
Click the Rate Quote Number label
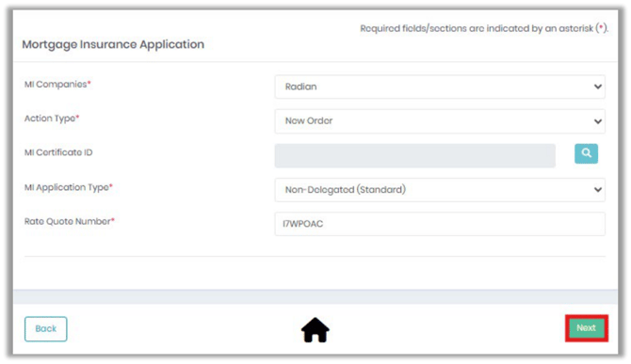70,221
